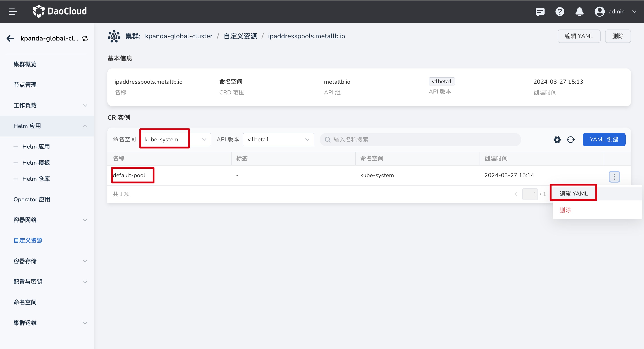Open the kube-system namespace dropdown
Viewport: 644px width, 349px height.
tap(175, 140)
